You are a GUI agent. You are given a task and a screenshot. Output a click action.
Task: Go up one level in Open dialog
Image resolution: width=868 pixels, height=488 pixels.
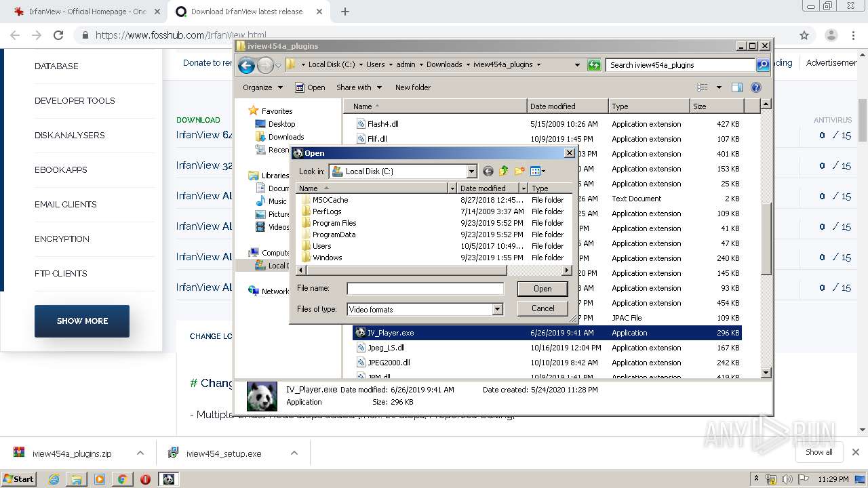pos(503,171)
